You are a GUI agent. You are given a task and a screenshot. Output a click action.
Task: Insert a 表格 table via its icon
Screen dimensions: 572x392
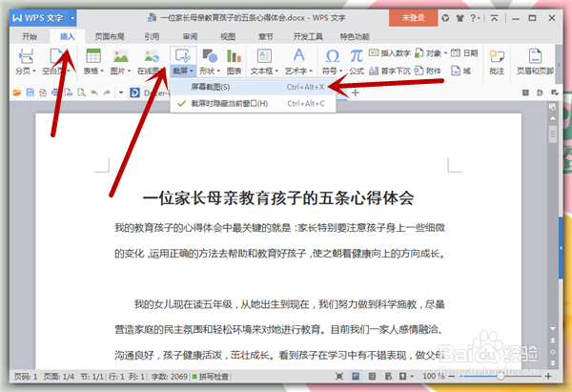point(93,56)
